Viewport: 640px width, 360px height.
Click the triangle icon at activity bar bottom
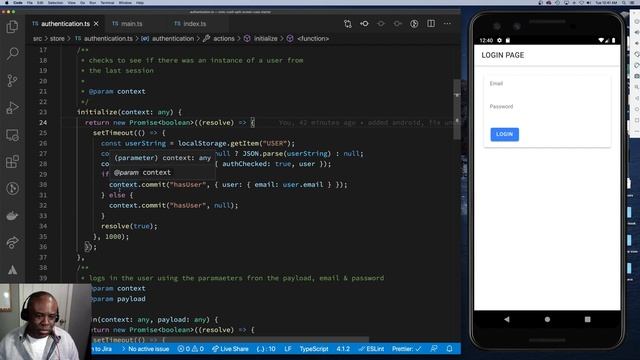point(13,270)
